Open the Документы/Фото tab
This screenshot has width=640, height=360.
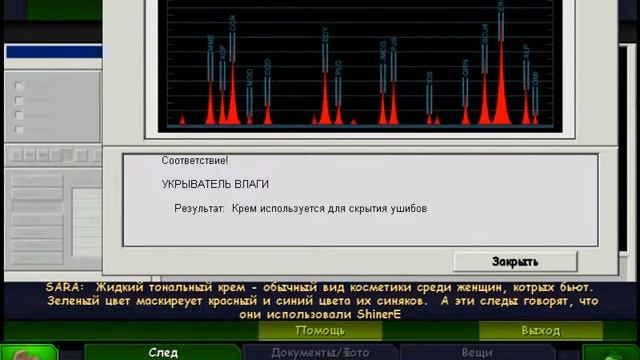pos(320,352)
